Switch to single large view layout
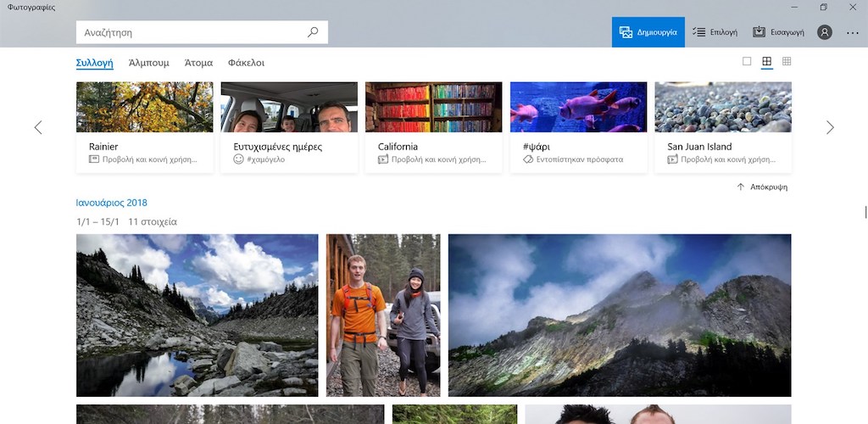 (747, 62)
